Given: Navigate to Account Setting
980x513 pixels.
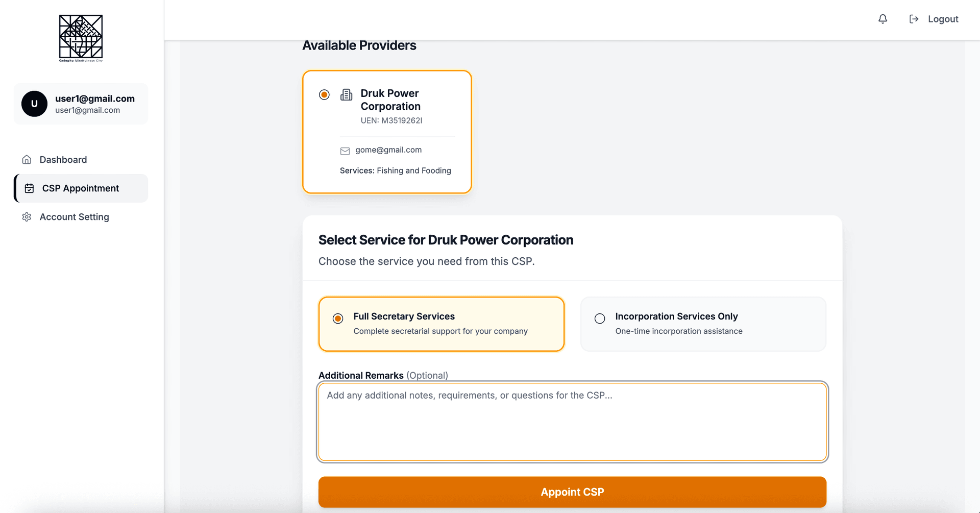Looking at the screenshot, I should click(74, 217).
